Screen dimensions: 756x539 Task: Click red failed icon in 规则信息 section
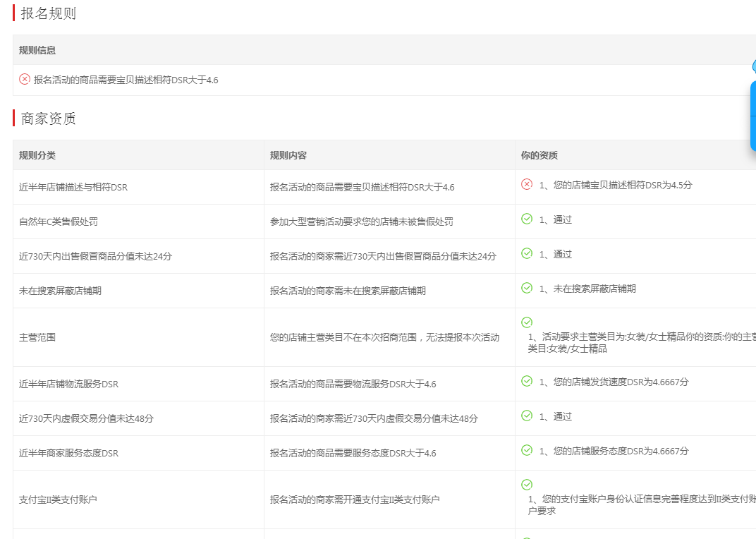click(x=25, y=80)
